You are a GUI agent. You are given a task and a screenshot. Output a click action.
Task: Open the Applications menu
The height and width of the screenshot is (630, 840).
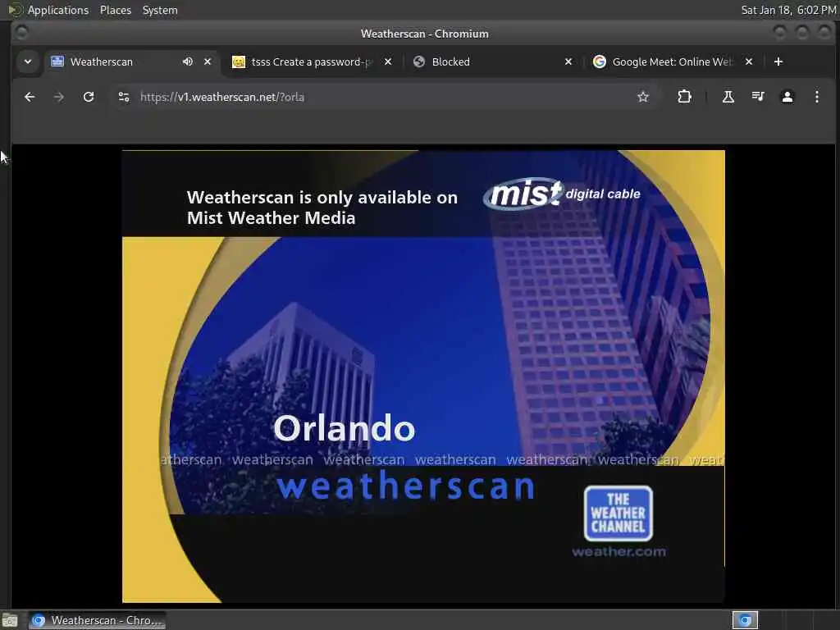tap(58, 10)
